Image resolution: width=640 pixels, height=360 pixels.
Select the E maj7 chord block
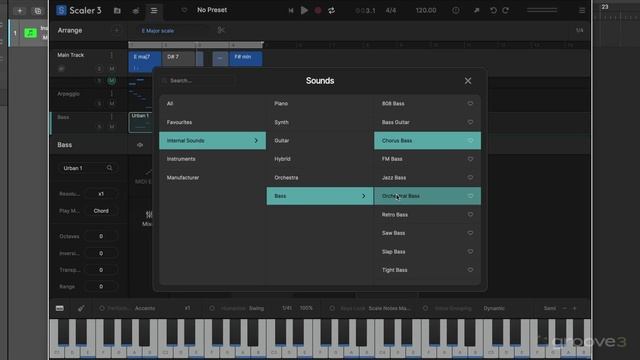tap(144, 62)
